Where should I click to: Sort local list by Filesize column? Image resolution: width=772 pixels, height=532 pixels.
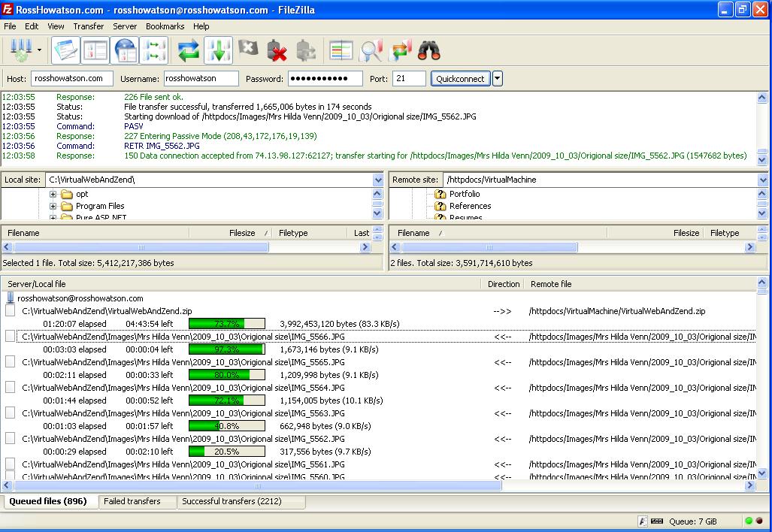[x=231, y=233]
